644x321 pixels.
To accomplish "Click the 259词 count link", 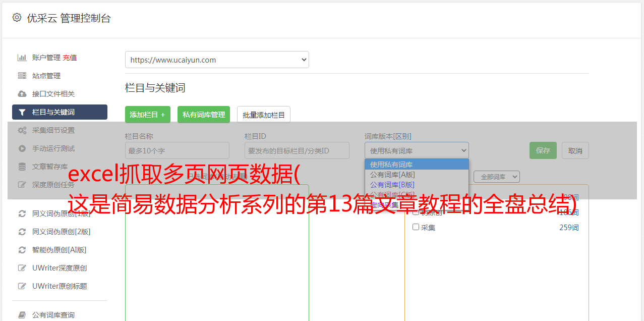I will click(569, 228).
